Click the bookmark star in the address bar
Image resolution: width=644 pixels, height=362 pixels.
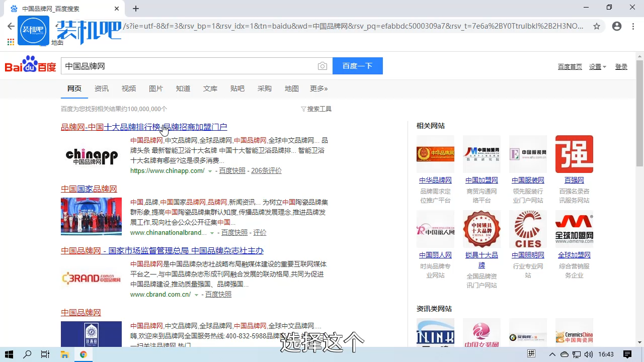[x=597, y=26]
